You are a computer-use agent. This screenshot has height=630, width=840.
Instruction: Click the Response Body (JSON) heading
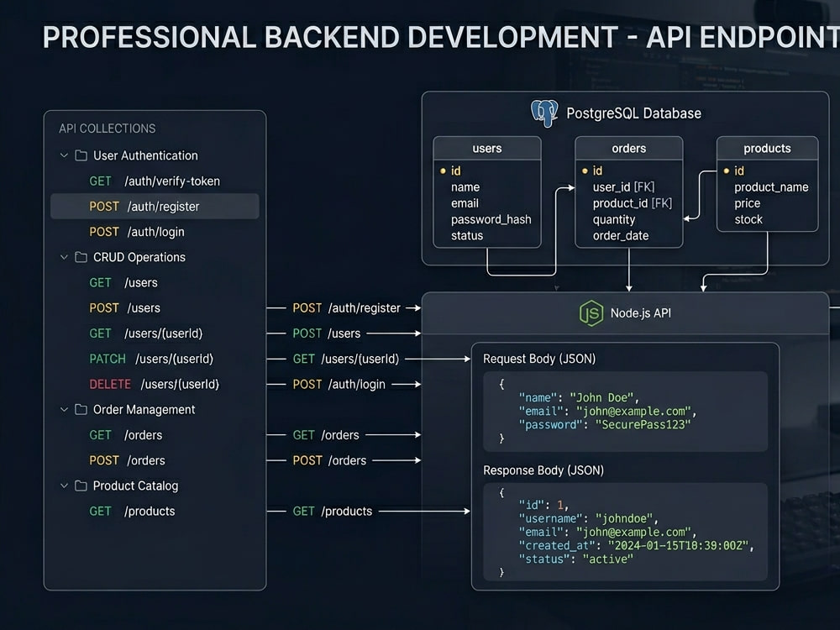543,470
